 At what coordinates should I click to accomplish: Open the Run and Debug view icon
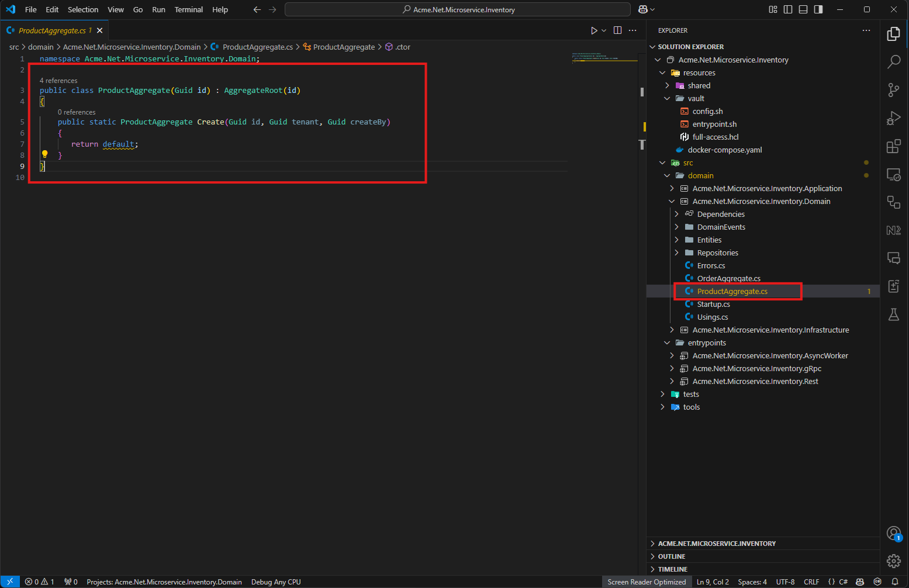(x=893, y=118)
